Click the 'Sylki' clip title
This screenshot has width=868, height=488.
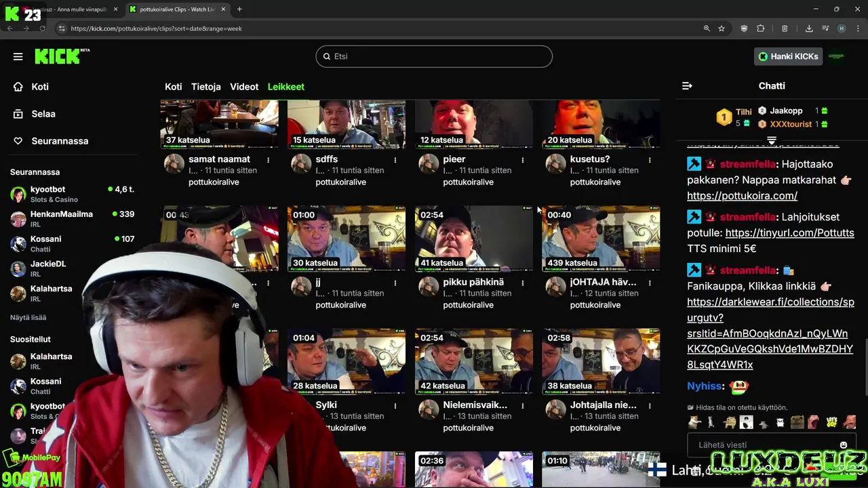pyautogui.click(x=326, y=405)
